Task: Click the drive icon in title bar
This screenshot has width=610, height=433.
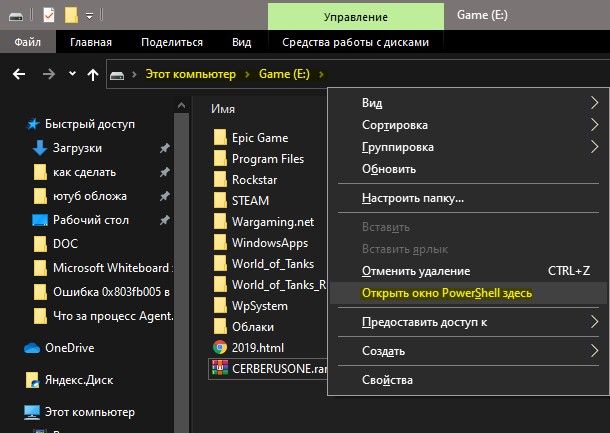Action: click(x=16, y=17)
